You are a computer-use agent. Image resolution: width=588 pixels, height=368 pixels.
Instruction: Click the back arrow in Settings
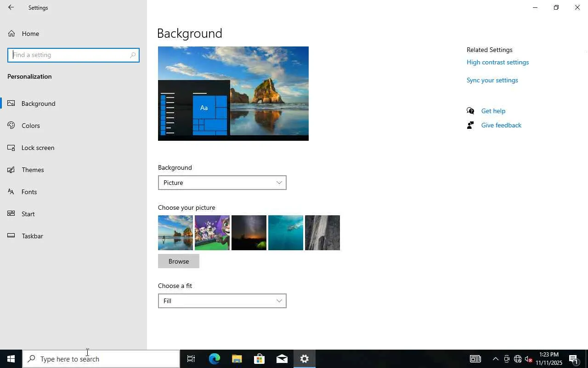click(11, 7)
